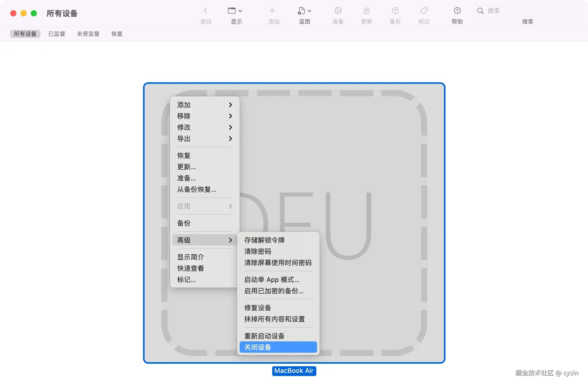The width and height of the screenshot is (588, 386).
Task: Open the 蓝图 blueprint tool
Action: 303,11
